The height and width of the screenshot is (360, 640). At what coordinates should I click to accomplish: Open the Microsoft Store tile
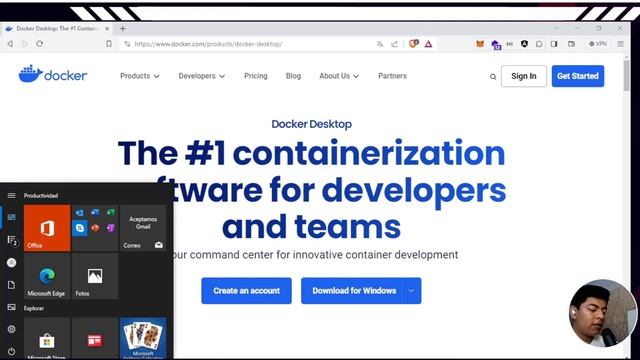(x=47, y=339)
